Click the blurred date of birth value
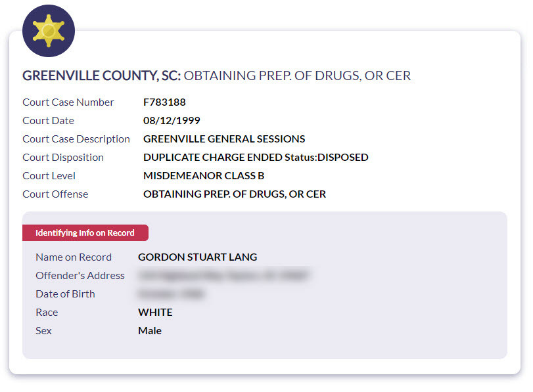 (172, 294)
